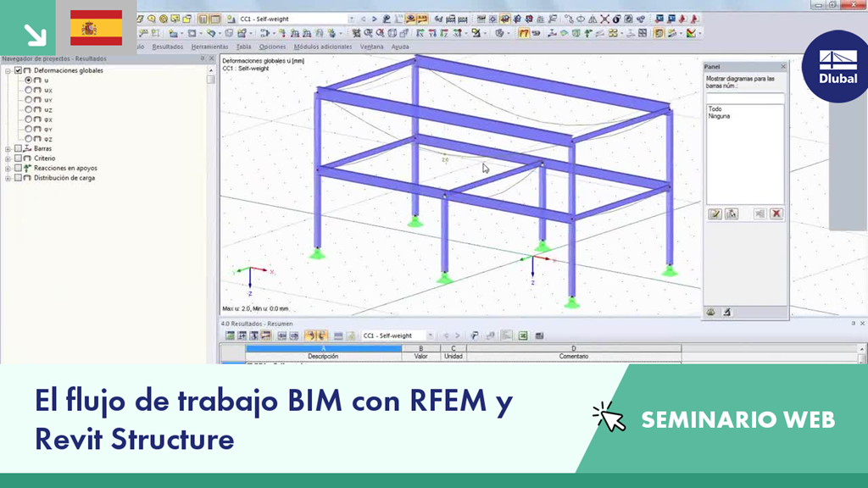
Task: Click the rightmost table settings icon in results toolbar
Action: [x=539, y=335]
